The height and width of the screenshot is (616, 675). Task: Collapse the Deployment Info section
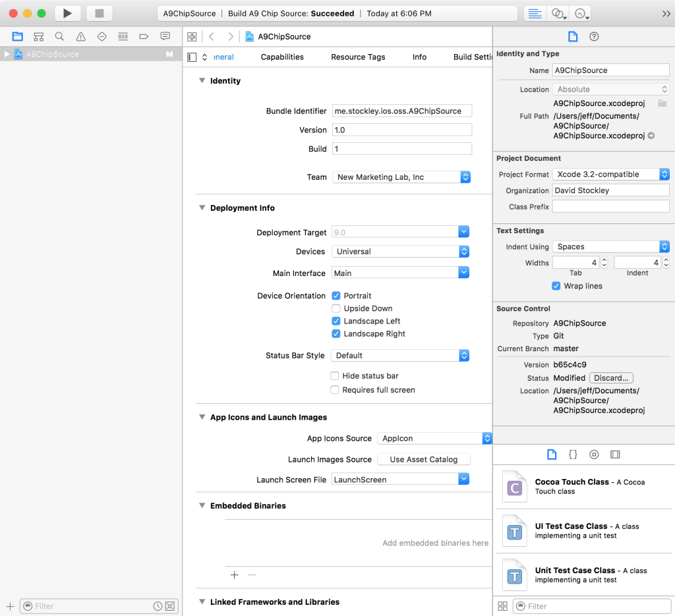(202, 208)
